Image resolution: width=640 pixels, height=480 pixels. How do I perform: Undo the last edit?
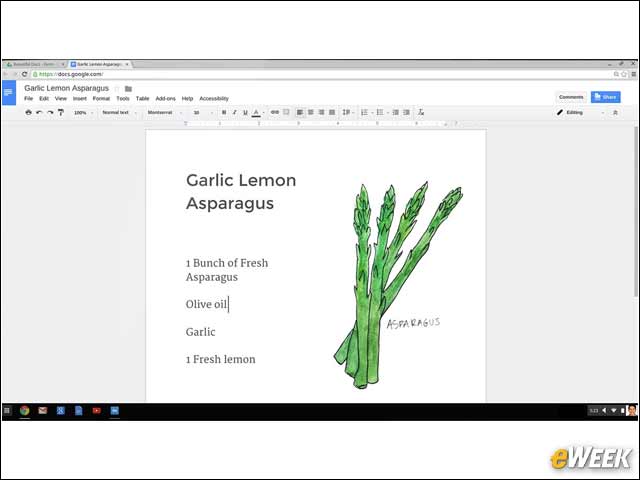click(x=39, y=112)
